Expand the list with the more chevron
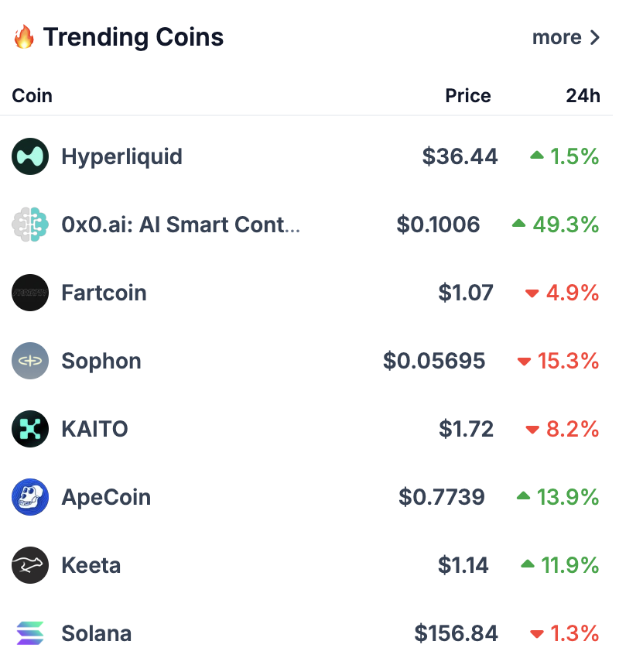This screenshot has width=619, height=672. [566, 37]
